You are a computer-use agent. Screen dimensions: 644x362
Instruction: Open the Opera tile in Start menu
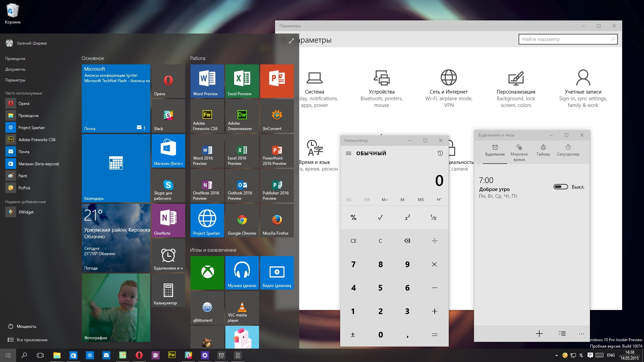pos(168,81)
